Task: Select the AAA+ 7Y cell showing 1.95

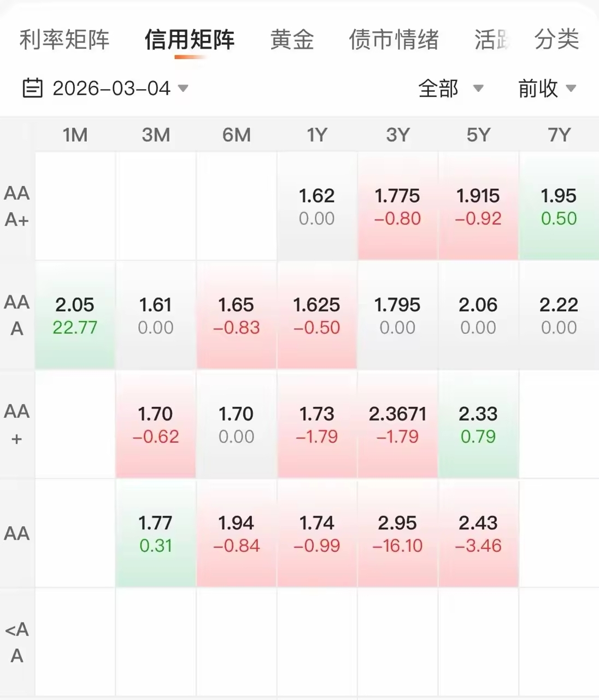Action: click(x=559, y=206)
